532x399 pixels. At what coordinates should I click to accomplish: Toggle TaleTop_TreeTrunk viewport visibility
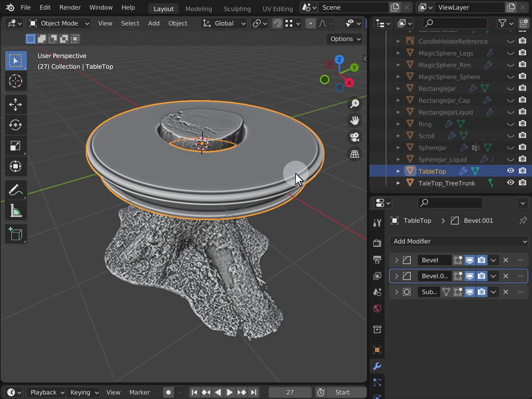pos(511,183)
